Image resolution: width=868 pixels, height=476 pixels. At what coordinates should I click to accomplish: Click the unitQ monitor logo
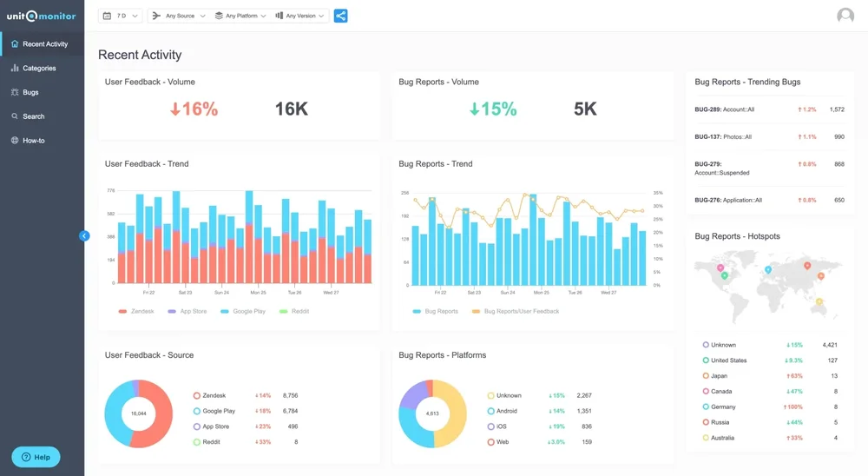(41, 16)
